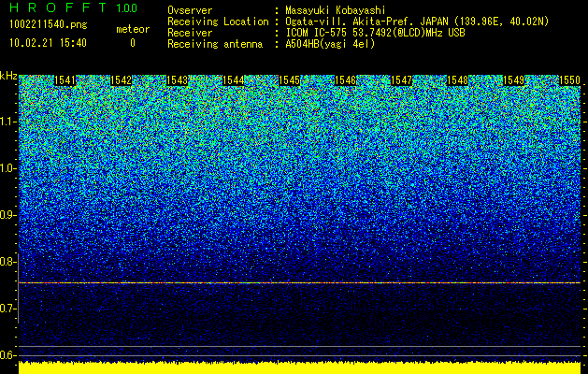Click the yellow signal level strip at bottom

pyautogui.click(x=299, y=368)
